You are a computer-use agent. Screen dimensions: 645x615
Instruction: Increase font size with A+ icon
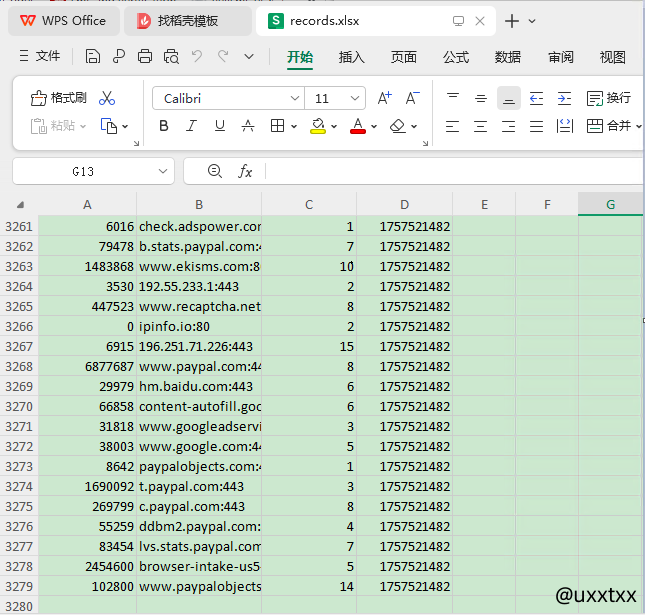[x=384, y=98]
